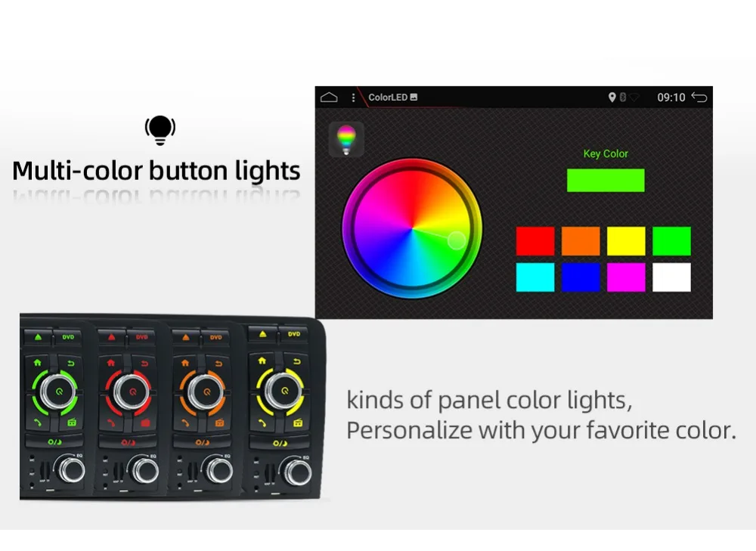Tap the home icon in ColorLED status bar

[x=329, y=98]
